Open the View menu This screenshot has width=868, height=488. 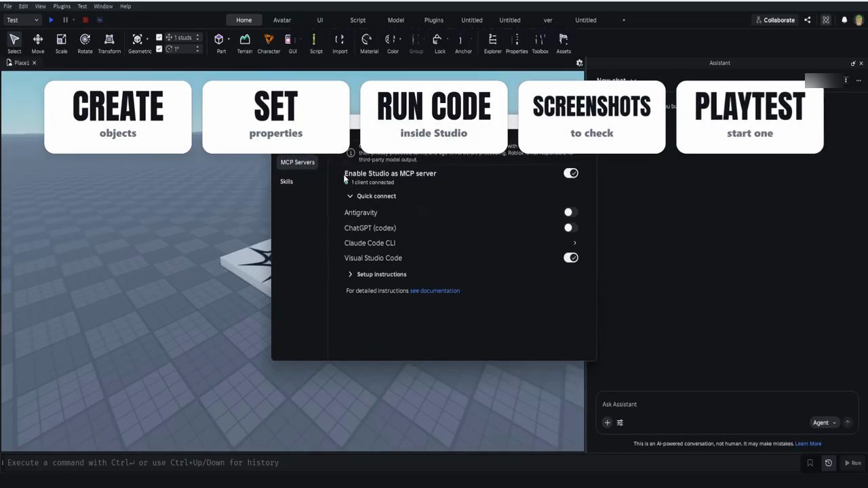pos(41,6)
